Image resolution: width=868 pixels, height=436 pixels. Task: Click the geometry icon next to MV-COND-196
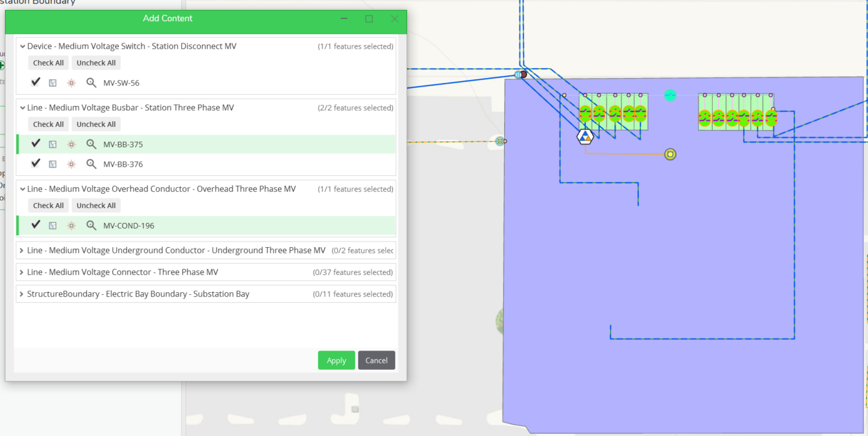pyautogui.click(x=53, y=225)
